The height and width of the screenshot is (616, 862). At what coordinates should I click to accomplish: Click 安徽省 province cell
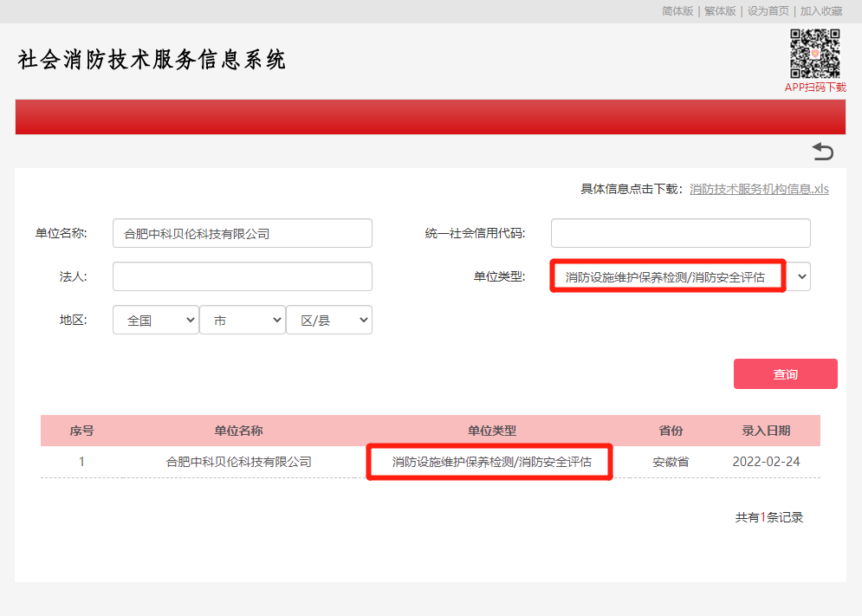click(x=671, y=462)
